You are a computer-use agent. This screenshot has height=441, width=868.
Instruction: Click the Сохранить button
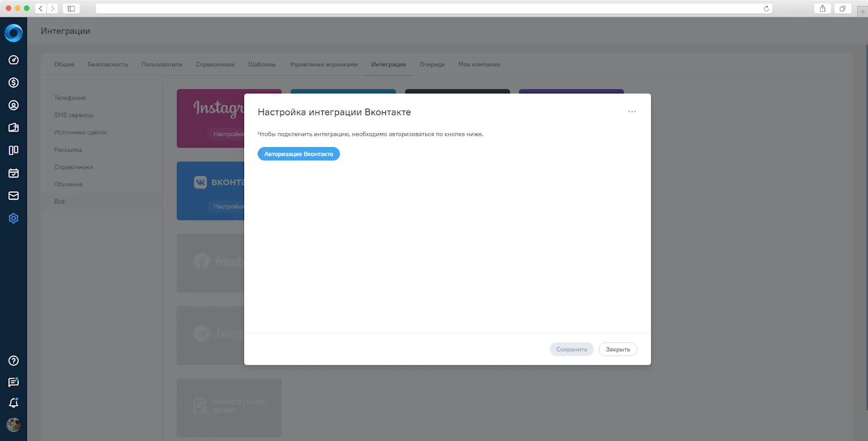click(572, 349)
